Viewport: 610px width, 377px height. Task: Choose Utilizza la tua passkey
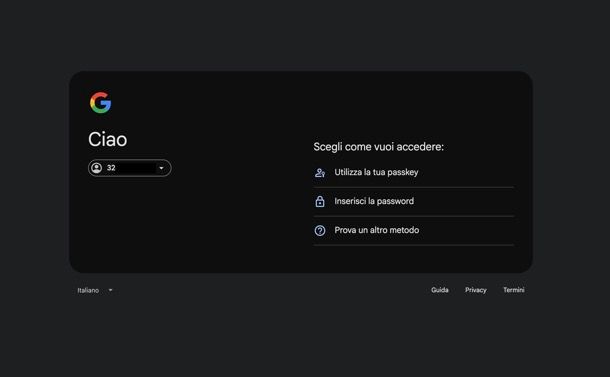pos(414,172)
